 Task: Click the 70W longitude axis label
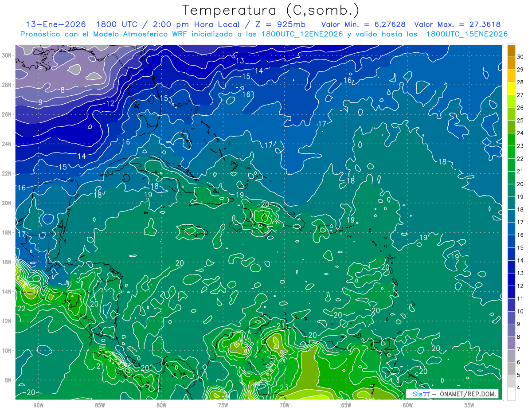[x=285, y=405]
